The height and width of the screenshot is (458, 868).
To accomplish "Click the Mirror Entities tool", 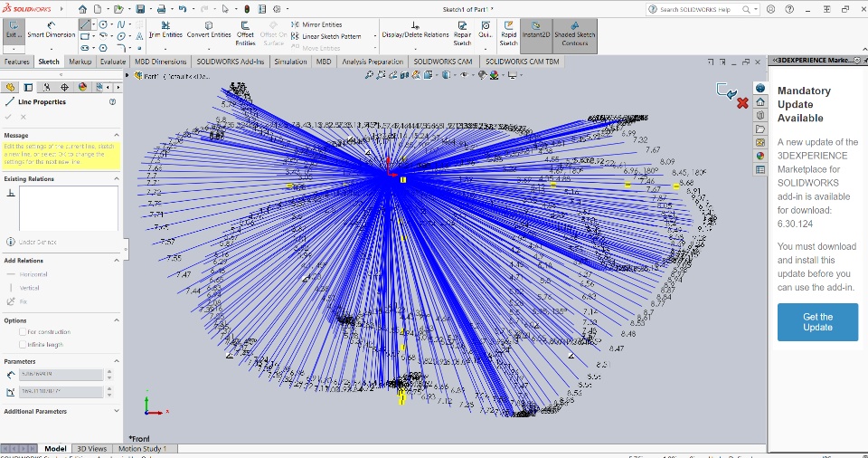I will coord(316,24).
